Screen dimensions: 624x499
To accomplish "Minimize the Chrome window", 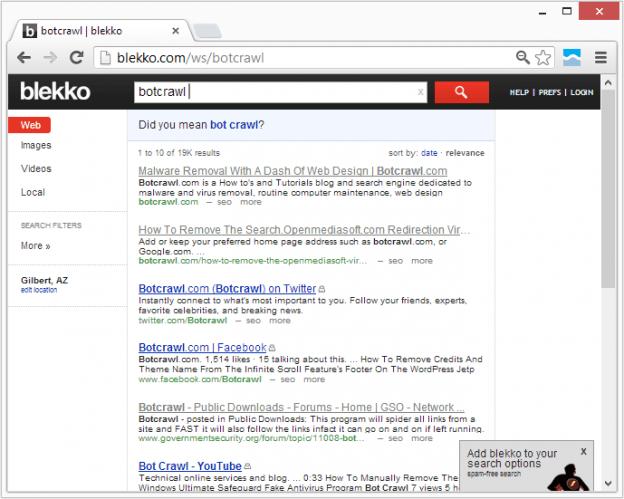I will 542,12.
